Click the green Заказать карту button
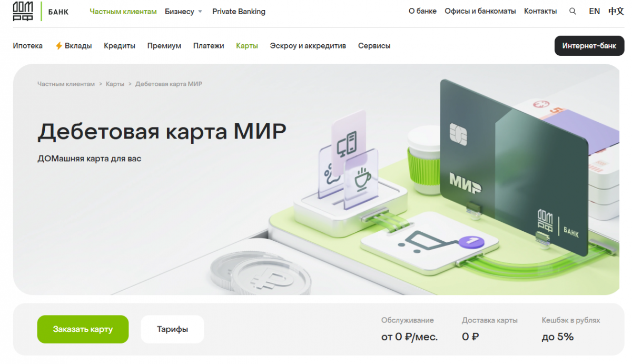The image size is (632, 364). [83, 329]
